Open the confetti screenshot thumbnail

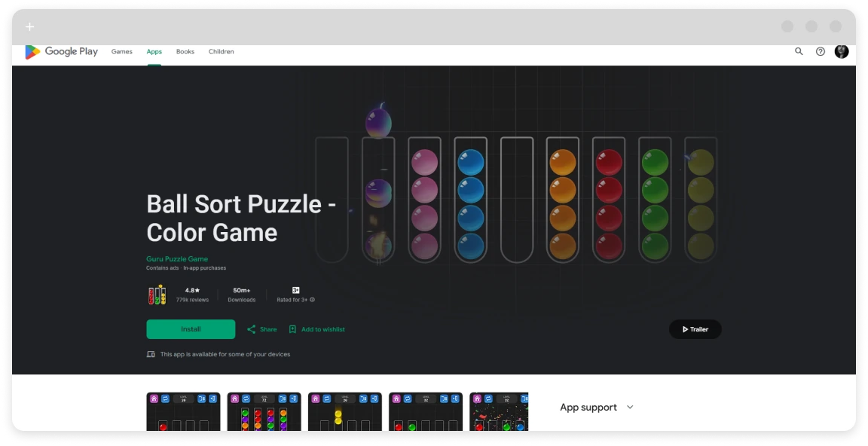499,411
